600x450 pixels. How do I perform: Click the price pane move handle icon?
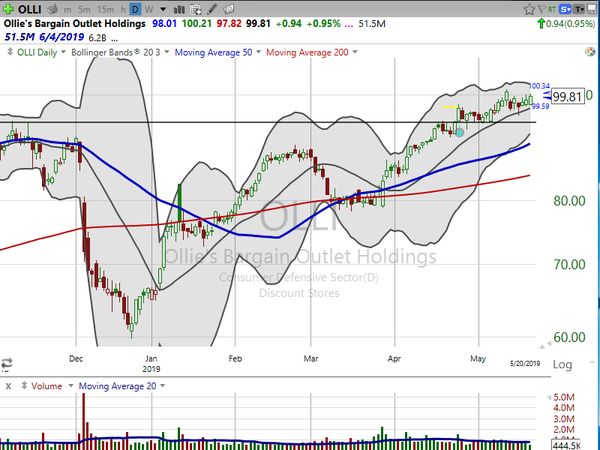click(10, 52)
